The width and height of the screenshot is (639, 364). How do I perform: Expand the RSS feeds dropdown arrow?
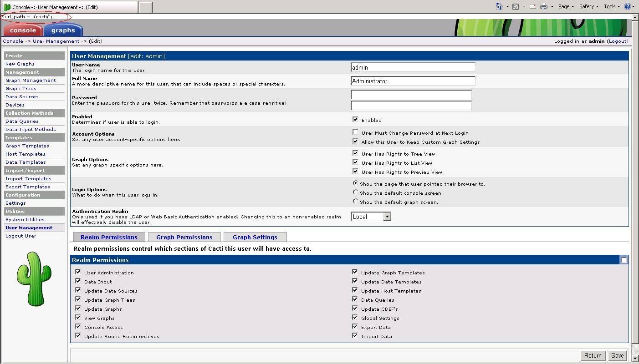524,6
